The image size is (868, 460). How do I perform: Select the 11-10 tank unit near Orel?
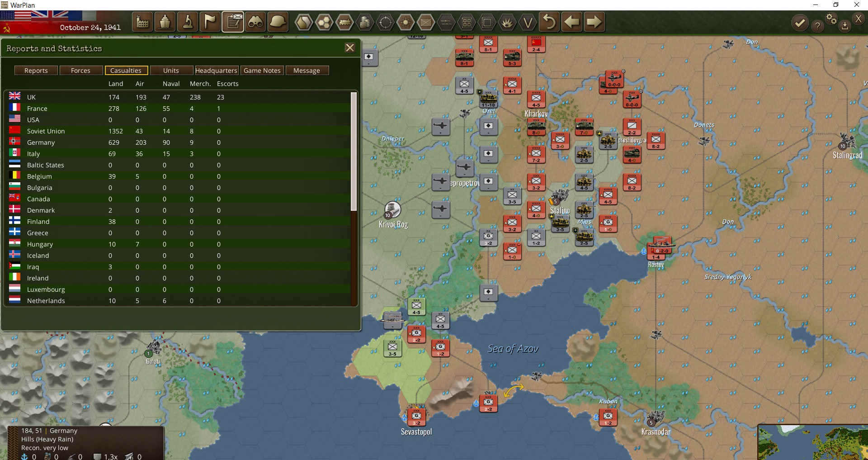point(488,99)
